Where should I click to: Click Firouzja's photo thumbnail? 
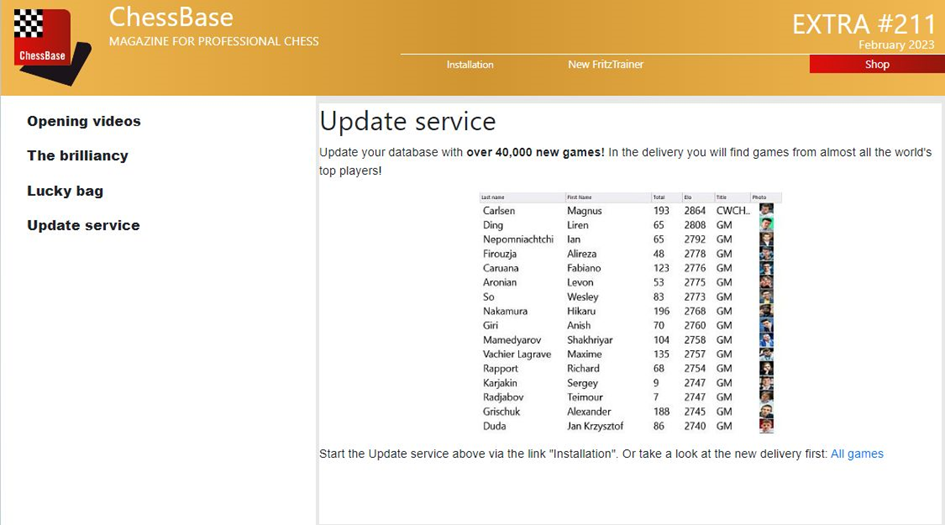[766, 254]
